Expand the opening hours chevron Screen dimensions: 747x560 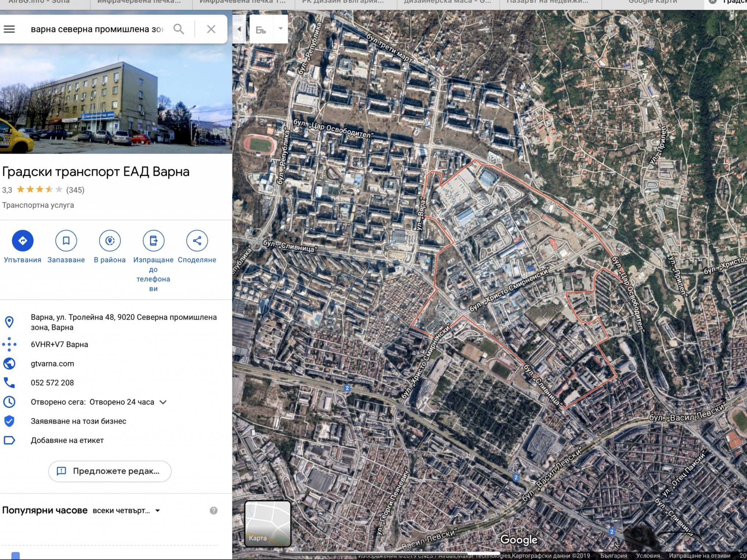pos(163,402)
